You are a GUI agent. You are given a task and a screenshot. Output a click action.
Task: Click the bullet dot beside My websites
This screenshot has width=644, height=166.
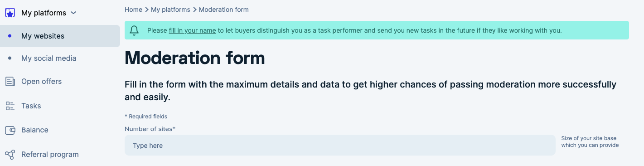[x=10, y=36]
